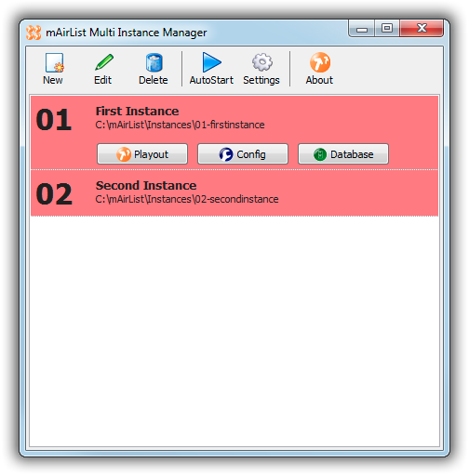Select the First Instance title
The height and width of the screenshot is (476, 469).
click(137, 111)
